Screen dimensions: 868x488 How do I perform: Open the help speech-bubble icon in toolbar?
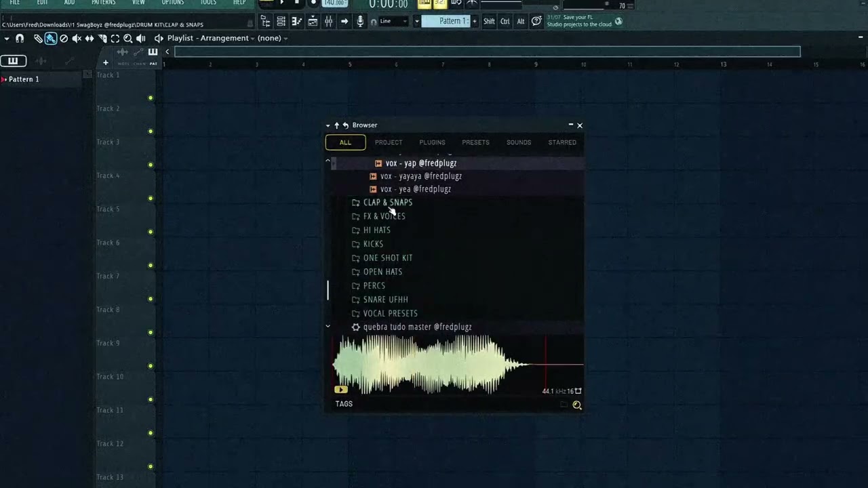coord(536,21)
